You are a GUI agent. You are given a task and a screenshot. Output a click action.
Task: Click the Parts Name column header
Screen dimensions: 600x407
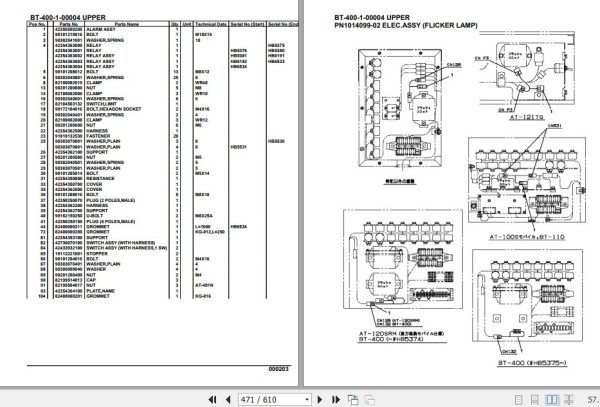click(x=126, y=24)
